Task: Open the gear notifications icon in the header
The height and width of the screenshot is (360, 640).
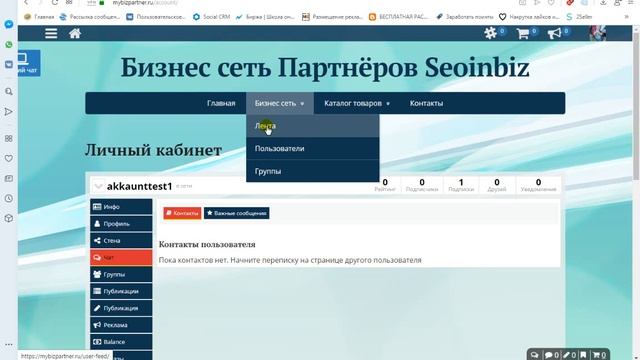Action: 490,33
